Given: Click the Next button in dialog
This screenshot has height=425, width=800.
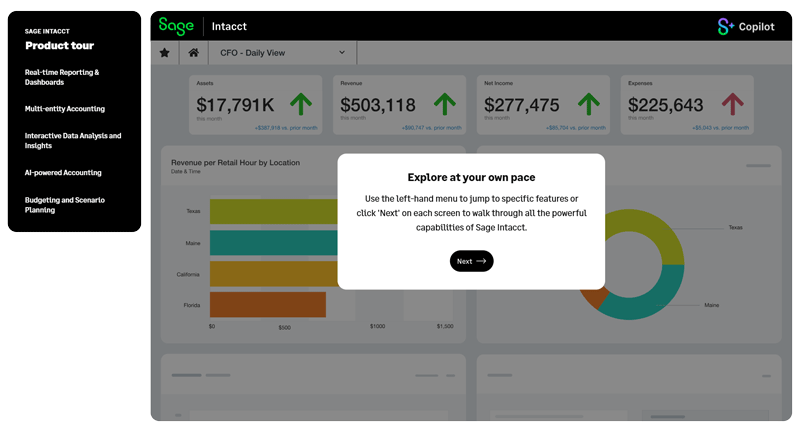Looking at the screenshot, I should click(x=471, y=261).
